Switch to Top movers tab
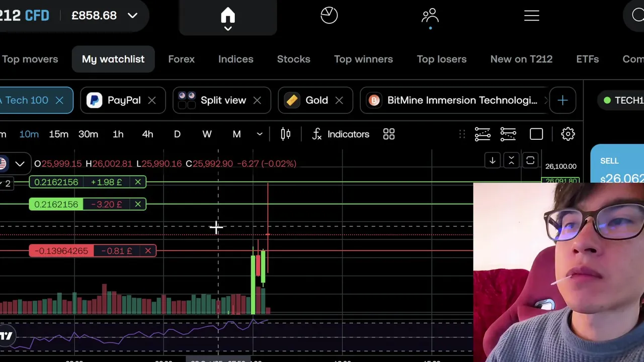The width and height of the screenshot is (644, 362). (30, 59)
